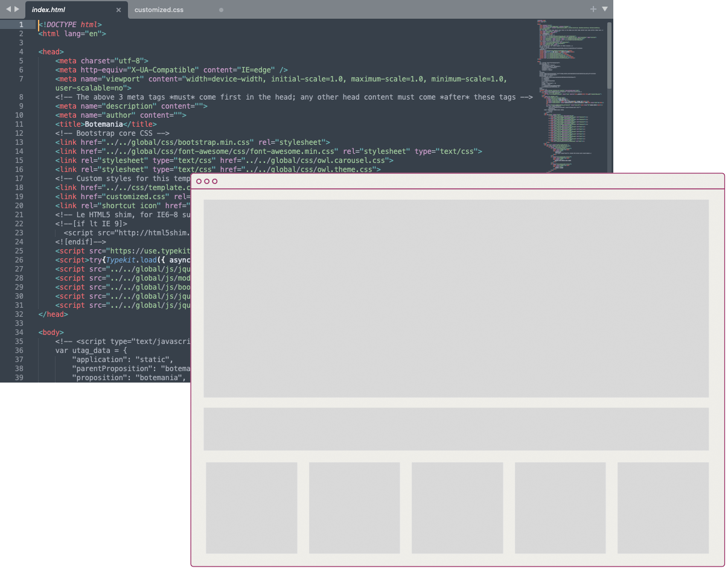This screenshot has height=569, width=728.
Task: Click the opening head tag
Action: tap(51, 52)
